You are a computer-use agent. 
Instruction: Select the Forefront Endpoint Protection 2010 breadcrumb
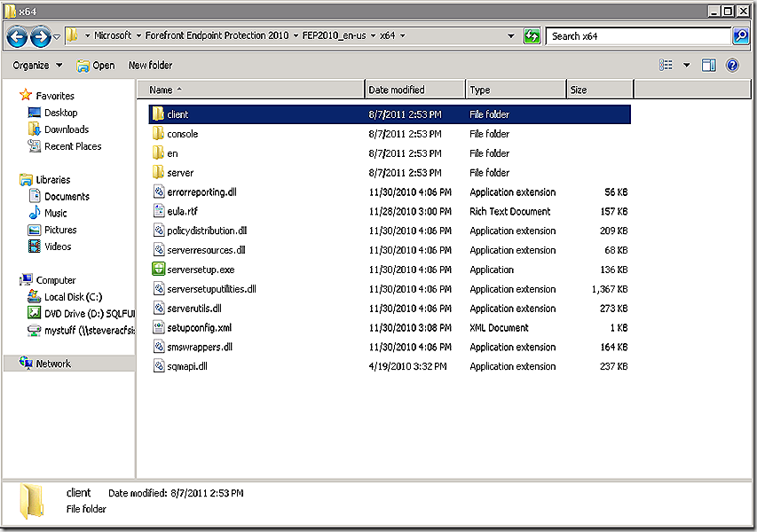[x=217, y=35]
